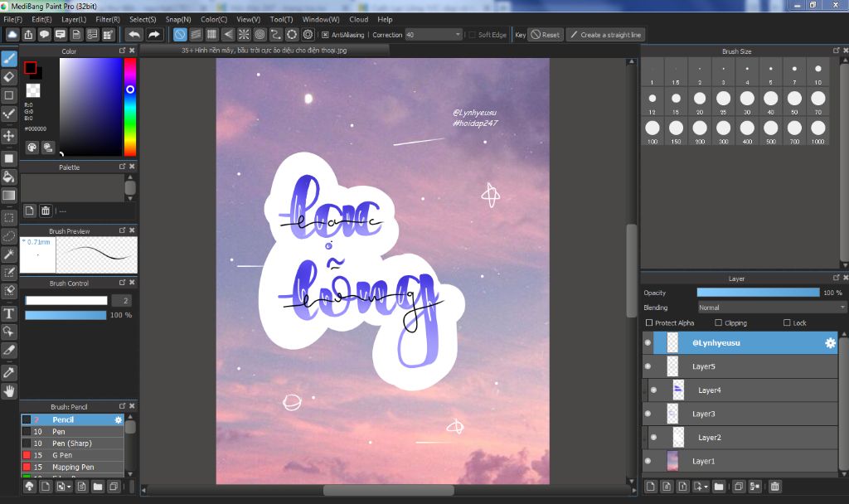Select the Layer2 layer row
The width and height of the screenshot is (849, 504).
pos(742,438)
